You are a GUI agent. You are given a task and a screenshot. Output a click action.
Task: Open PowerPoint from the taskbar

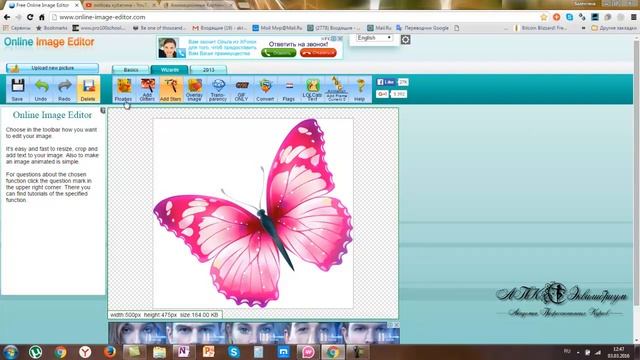[209, 352]
